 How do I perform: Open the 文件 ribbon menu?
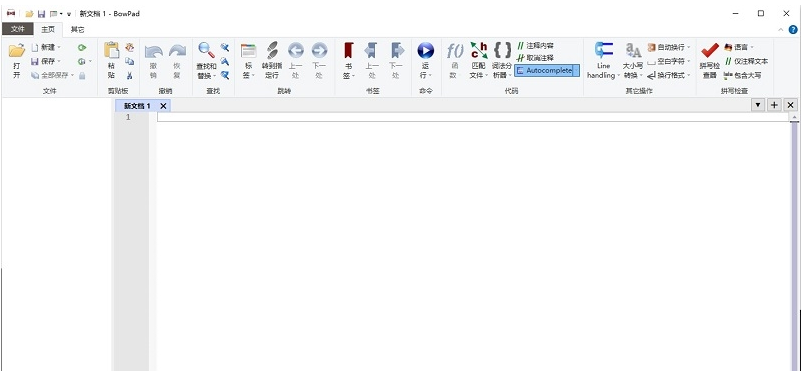tap(18, 29)
